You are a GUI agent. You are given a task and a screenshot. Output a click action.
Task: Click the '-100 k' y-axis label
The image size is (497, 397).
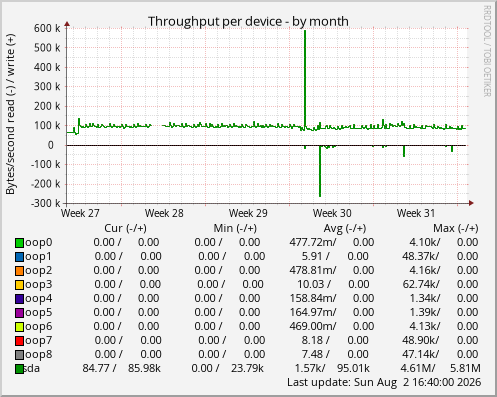click(46, 164)
